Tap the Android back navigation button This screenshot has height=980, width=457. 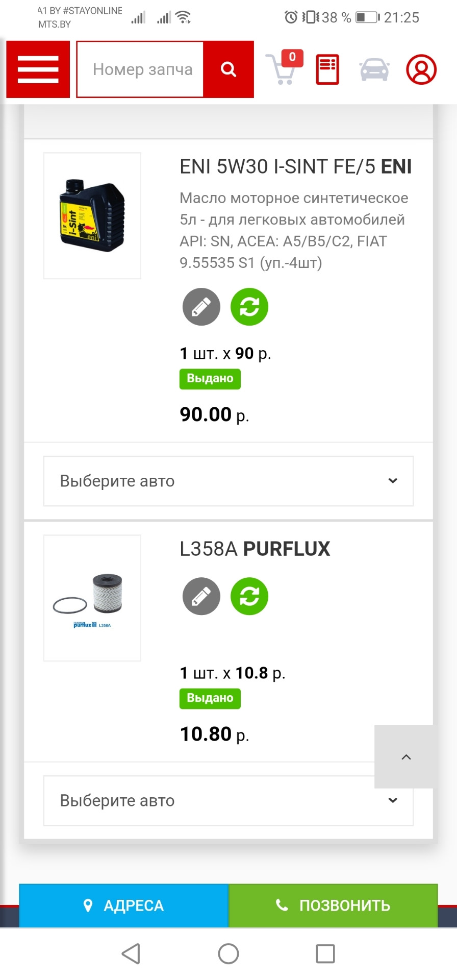(131, 953)
